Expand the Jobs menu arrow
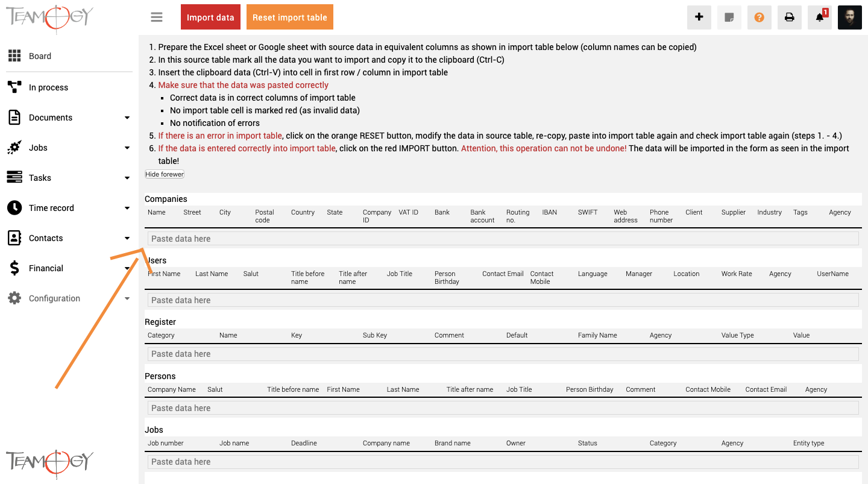 point(127,148)
